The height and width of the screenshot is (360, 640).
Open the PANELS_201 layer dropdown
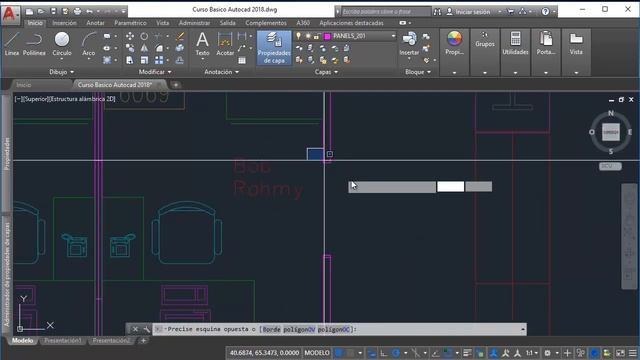[393, 36]
